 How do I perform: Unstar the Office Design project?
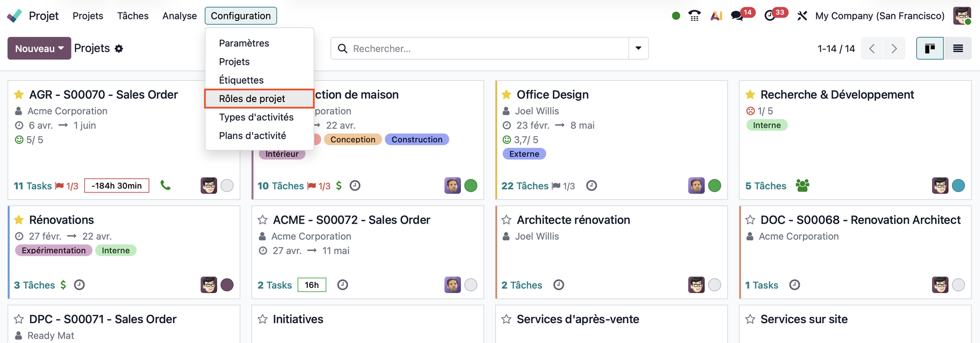(x=506, y=94)
